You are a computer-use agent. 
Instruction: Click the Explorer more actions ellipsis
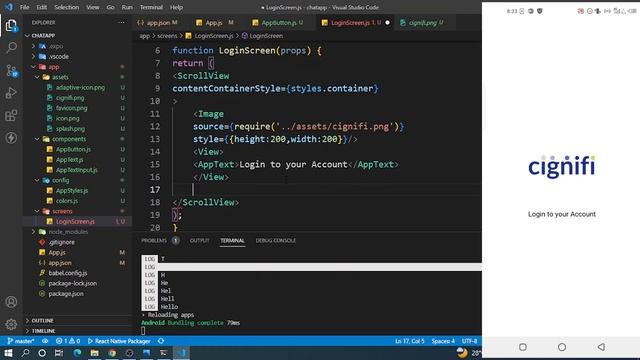coord(121,22)
